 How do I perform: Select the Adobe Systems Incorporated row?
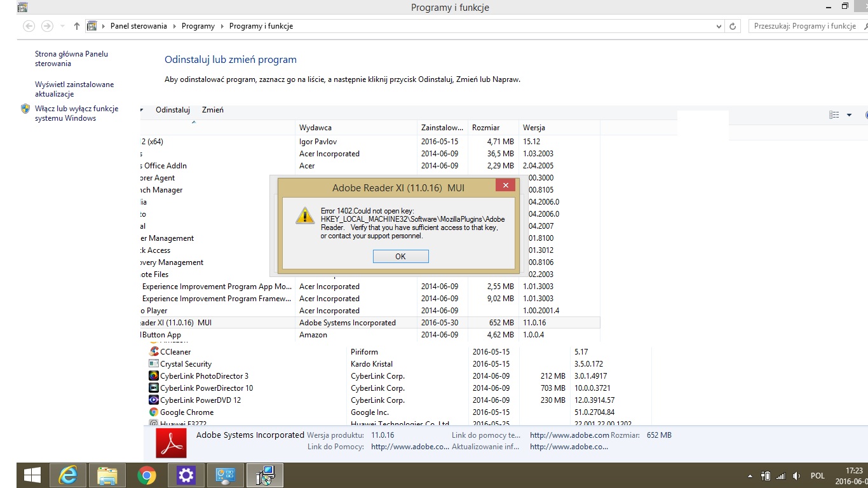370,323
